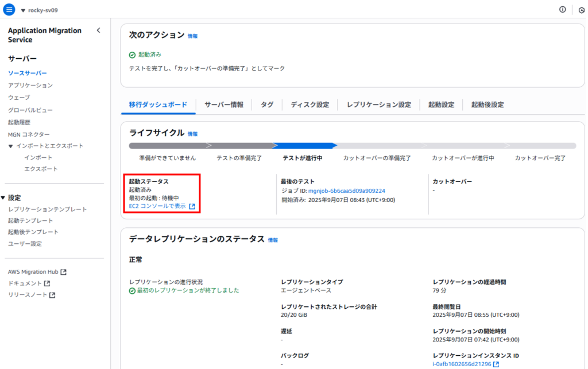Image resolution: width=588 pixels, height=369 pixels.
Task: Navigate to ウェーブ in sidebar
Action: coord(19,98)
